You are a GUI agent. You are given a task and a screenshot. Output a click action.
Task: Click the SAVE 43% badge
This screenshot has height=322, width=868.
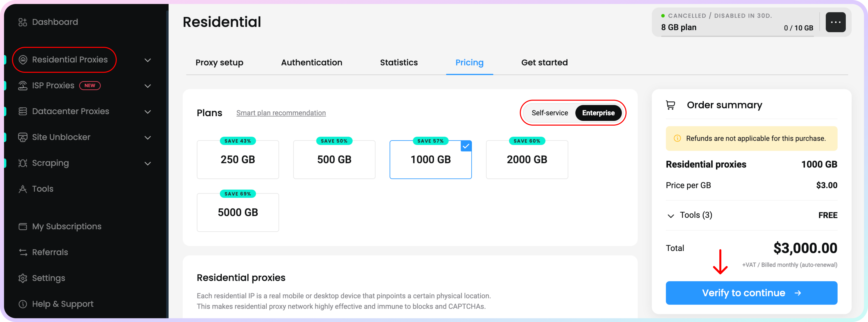coord(237,141)
